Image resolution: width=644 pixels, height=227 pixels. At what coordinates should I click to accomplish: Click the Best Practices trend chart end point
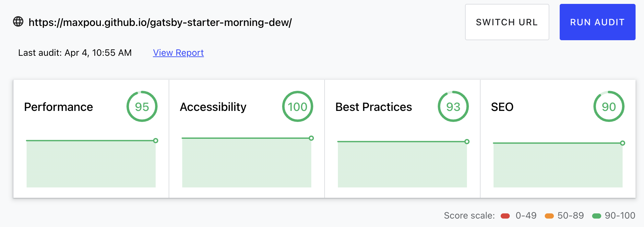click(x=467, y=142)
